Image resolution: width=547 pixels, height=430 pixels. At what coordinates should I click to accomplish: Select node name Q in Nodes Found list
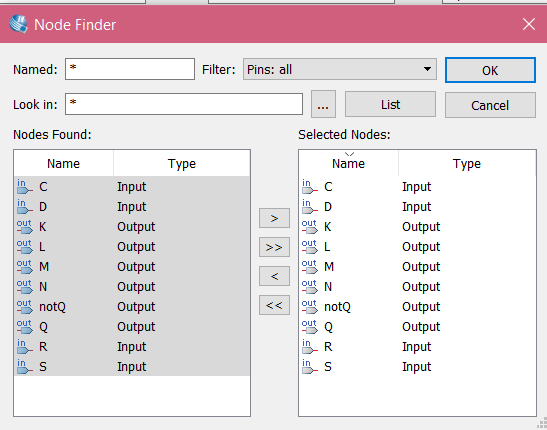(x=43, y=327)
